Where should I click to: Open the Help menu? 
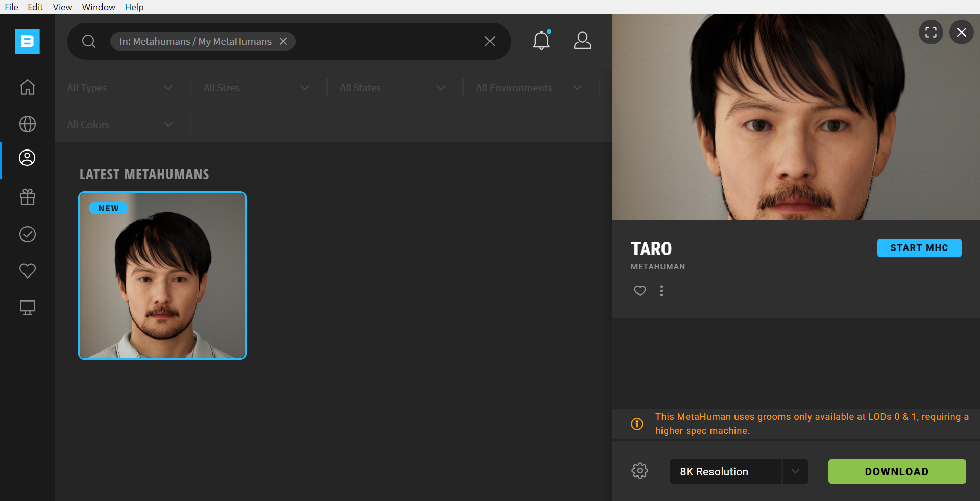pyautogui.click(x=134, y=7)
